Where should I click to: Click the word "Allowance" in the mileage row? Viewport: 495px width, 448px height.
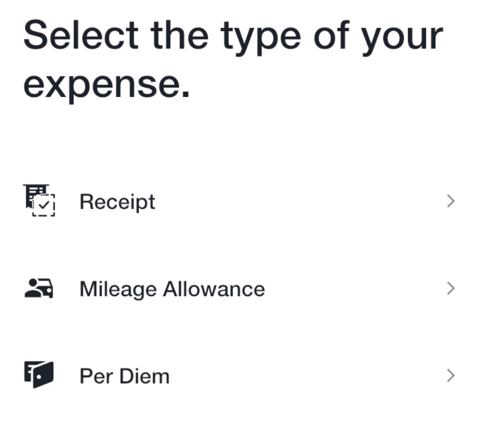point(214,289)
